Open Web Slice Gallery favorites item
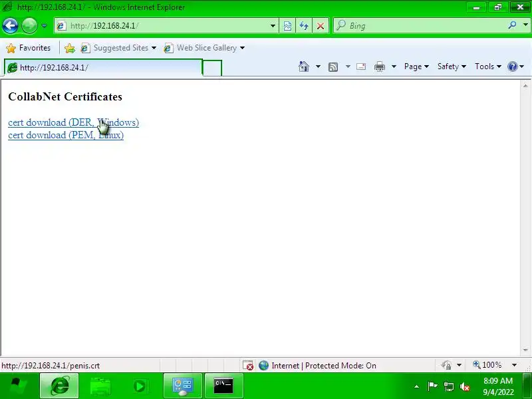The width and height of the screenshot is (532, 399). click(x=204, y=48)
